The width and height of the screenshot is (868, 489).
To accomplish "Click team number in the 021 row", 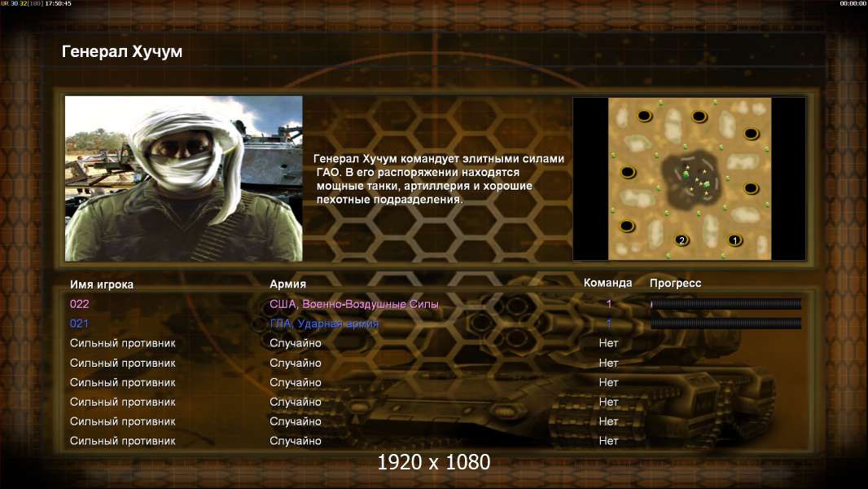I will 609,323.
